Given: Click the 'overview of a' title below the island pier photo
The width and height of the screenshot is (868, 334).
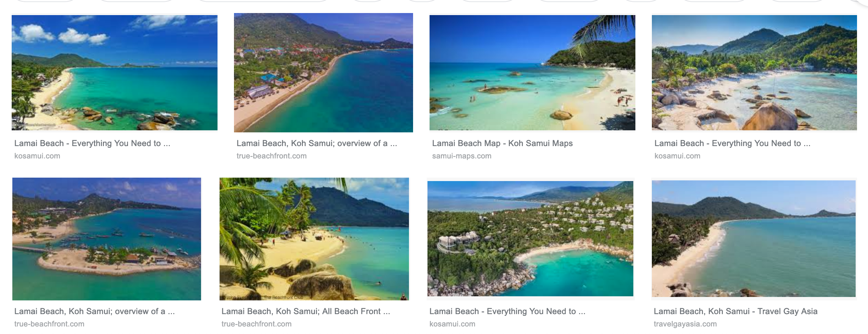Looking at the screenshot, I should click(95, 311).
